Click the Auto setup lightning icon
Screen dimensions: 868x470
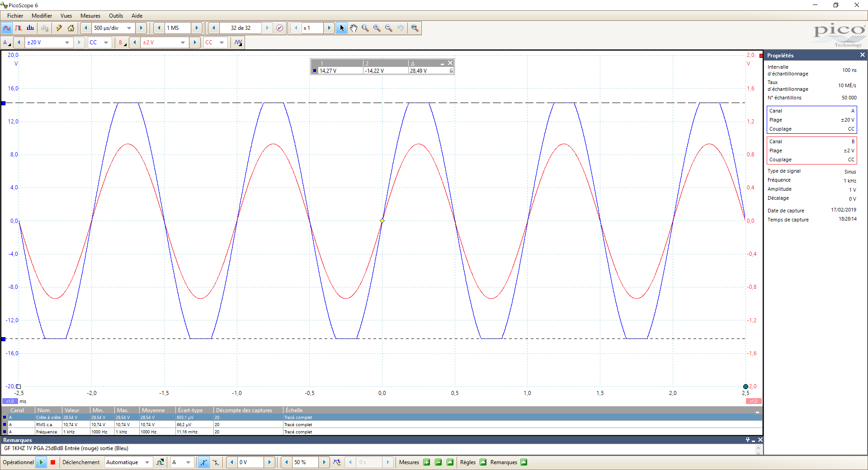point(59,28)
